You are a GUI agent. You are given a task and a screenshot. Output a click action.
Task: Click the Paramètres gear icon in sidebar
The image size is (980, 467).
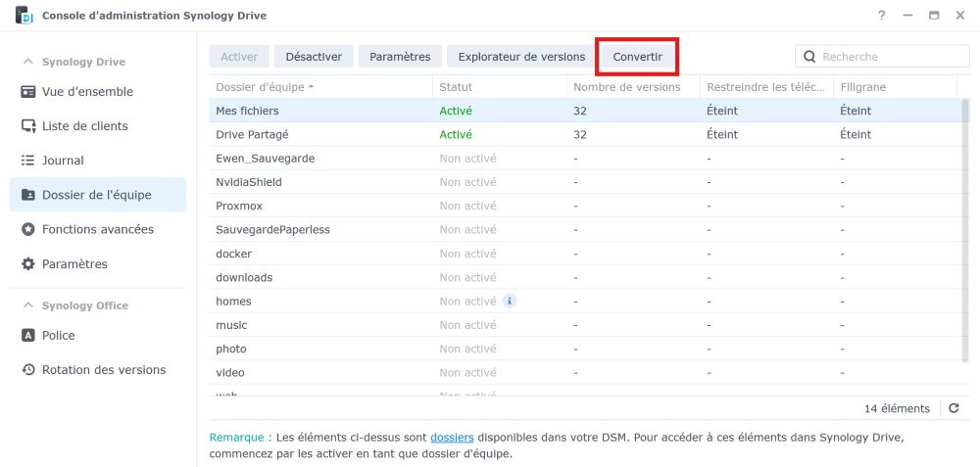[28, 264]
